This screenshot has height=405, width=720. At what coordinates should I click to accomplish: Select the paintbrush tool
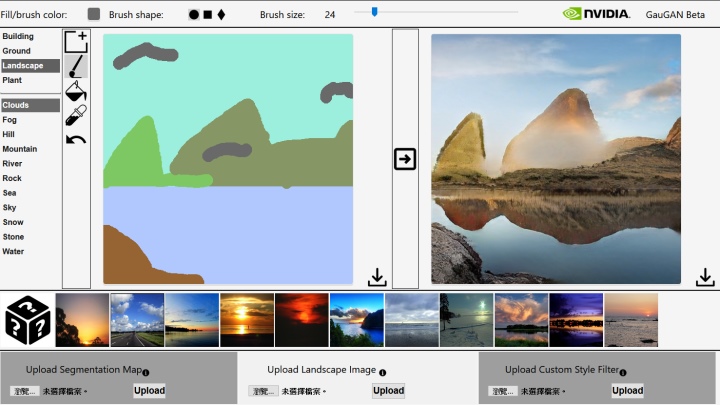point(76,67)
